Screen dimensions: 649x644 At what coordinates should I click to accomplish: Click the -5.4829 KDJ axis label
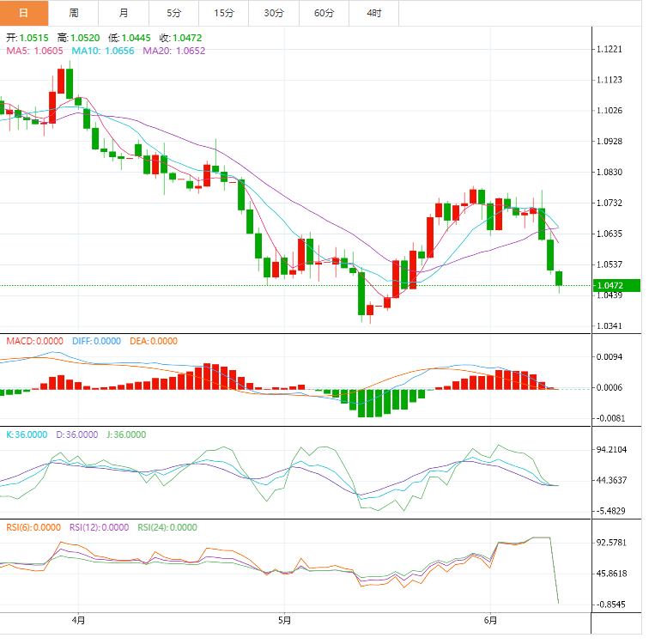point(610,511)
